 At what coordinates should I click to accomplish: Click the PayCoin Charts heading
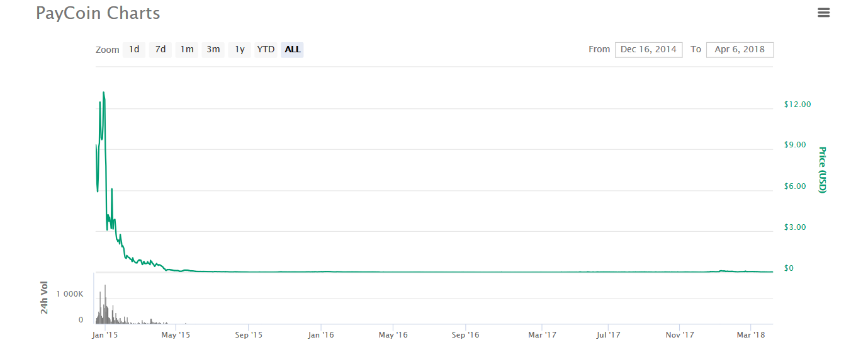98,13
